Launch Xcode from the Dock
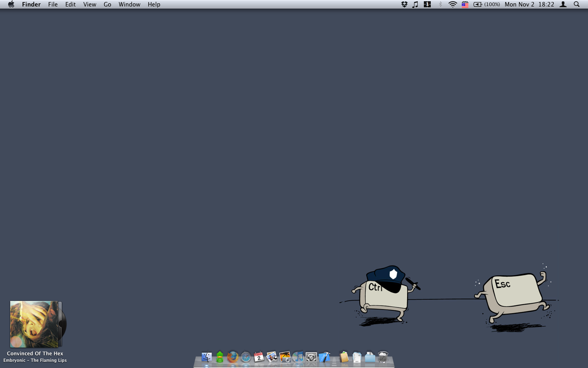This screenshot has height=368, width=588. click(324, 357)
